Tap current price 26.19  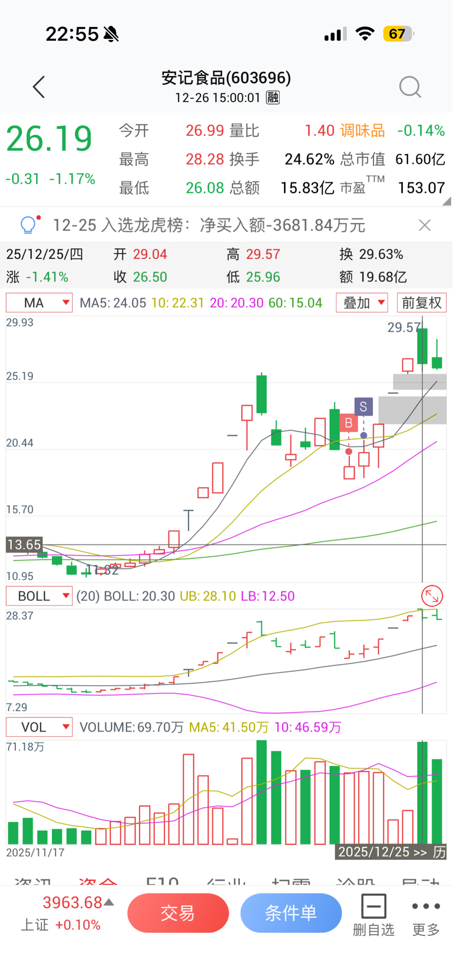pos(49,139)
